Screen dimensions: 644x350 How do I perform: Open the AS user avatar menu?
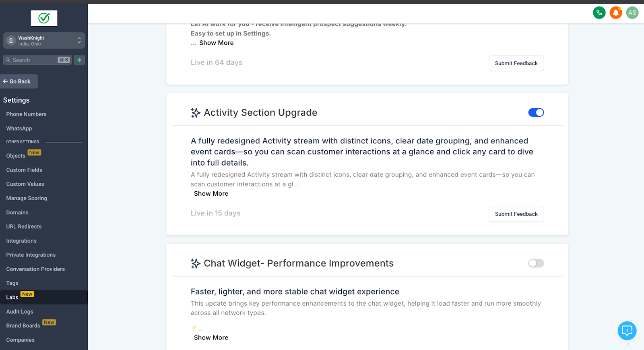click(x=632, y=12)
